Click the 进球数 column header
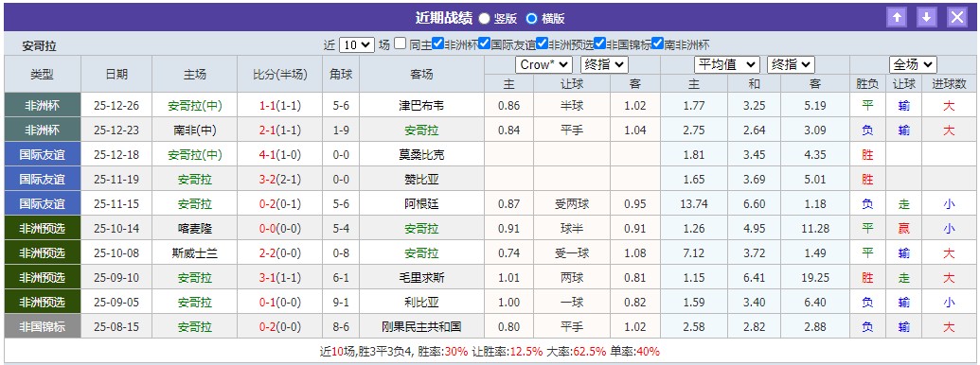Screen dimensions: 980x365 pos(949,83)
